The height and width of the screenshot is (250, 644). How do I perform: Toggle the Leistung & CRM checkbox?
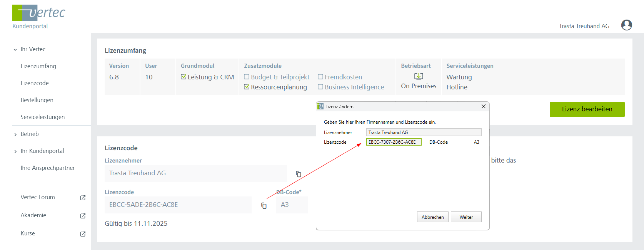tap(184, 77)
